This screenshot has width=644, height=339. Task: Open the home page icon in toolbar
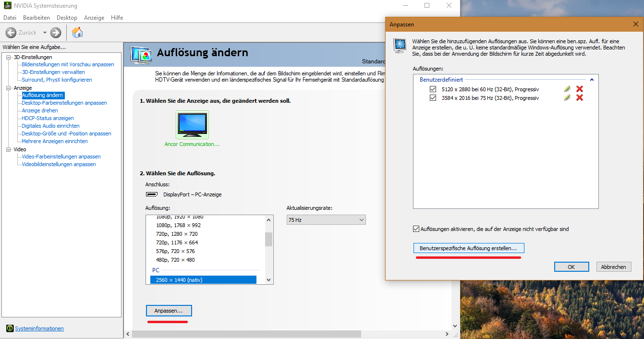77,33
